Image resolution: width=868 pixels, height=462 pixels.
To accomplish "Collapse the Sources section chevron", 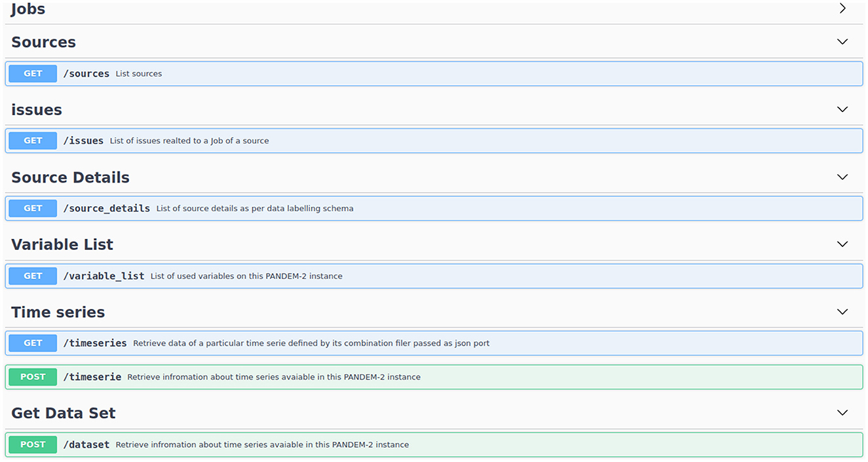I will point(842,42).
